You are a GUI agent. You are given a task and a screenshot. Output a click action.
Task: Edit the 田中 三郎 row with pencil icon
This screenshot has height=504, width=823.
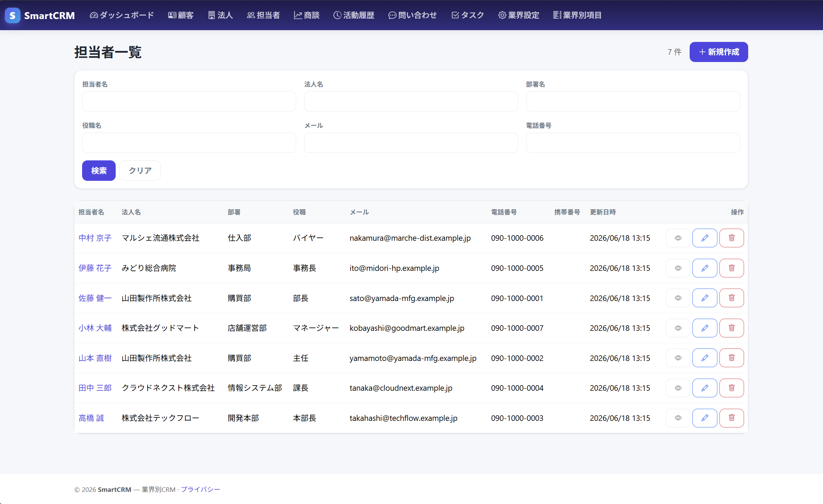(705, 388)
